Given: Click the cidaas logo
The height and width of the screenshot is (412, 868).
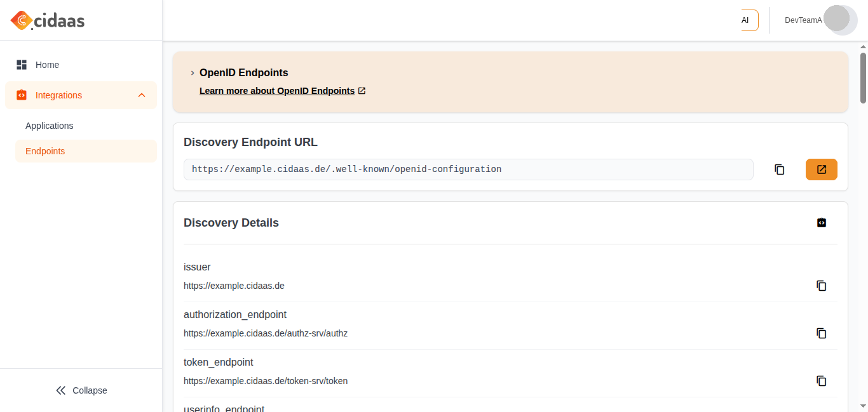Looking at the screenshot, I should 48,20.
